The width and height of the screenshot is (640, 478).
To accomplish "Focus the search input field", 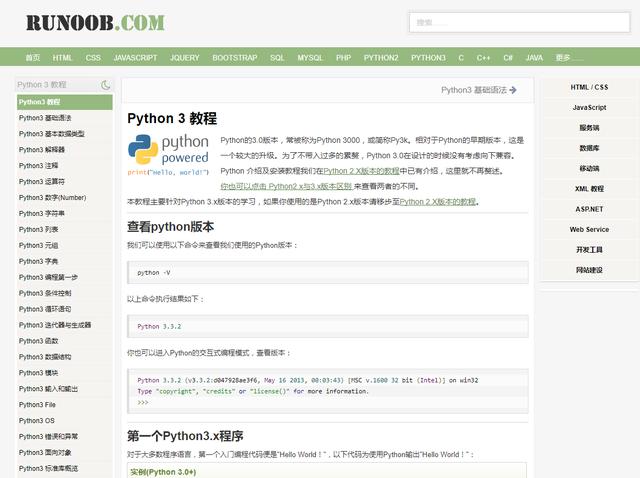I will 520,22.
